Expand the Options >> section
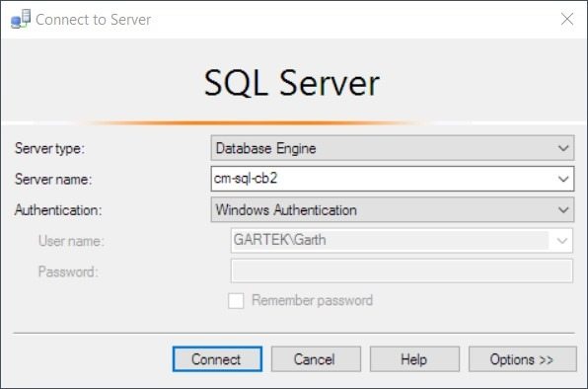Screen dimensions: 588x389 (522, 359)
